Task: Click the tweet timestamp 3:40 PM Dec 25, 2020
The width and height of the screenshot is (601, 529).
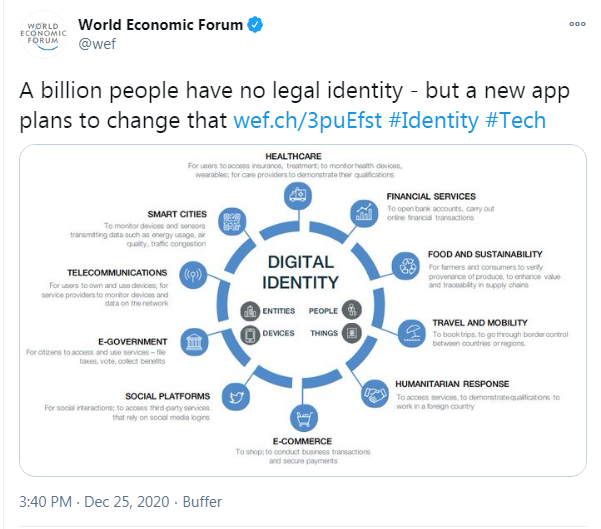Action: (x=94, y=501)
